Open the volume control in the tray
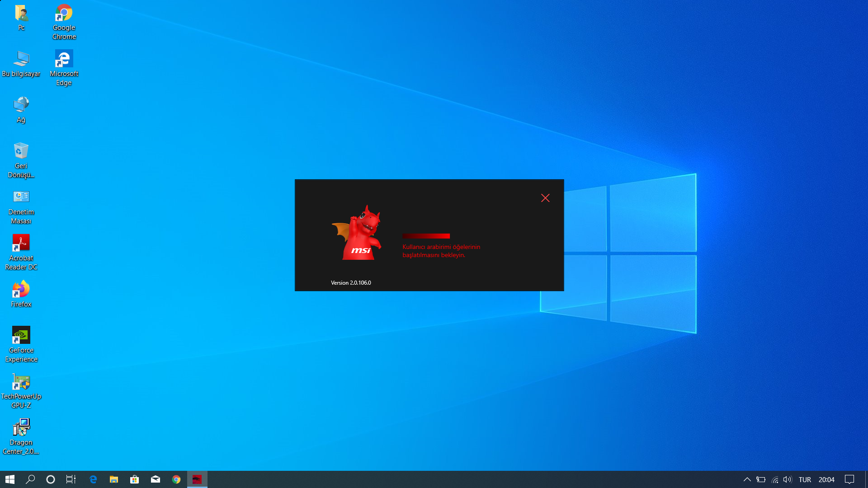The width and height of the screenshot is (868, 488). coord(787,479)
